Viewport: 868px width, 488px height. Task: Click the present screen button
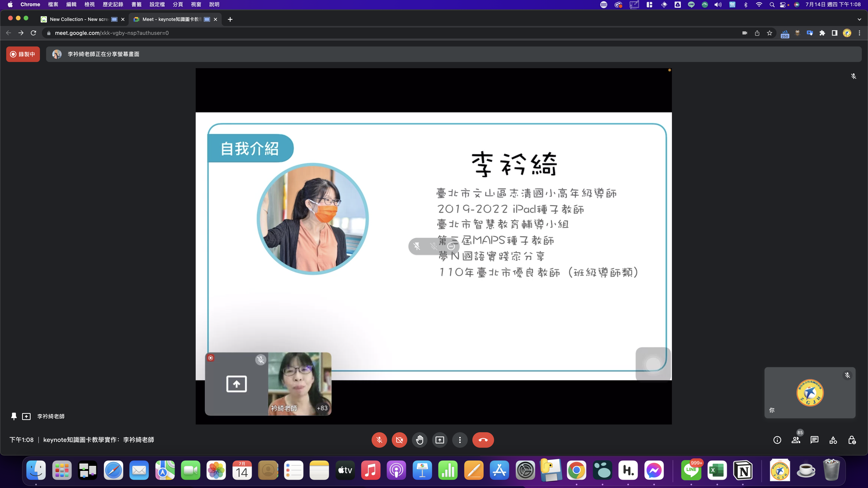tap(440, 440)
